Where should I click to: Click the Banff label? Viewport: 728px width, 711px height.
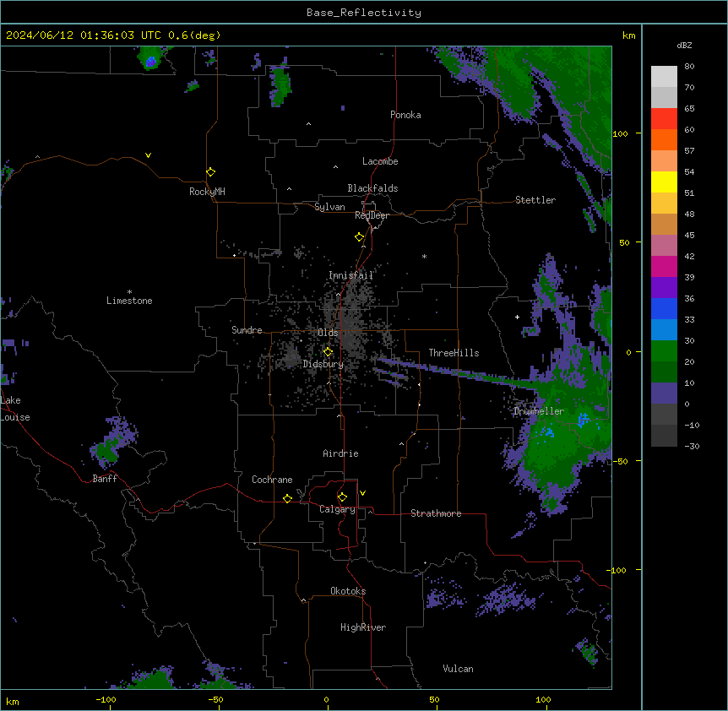[x=105, y=479]
